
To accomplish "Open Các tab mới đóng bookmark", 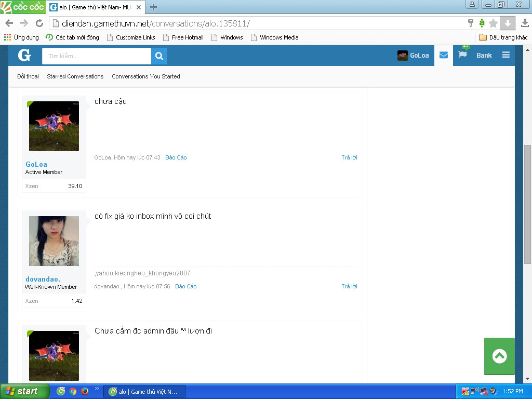I will point(72,37).
